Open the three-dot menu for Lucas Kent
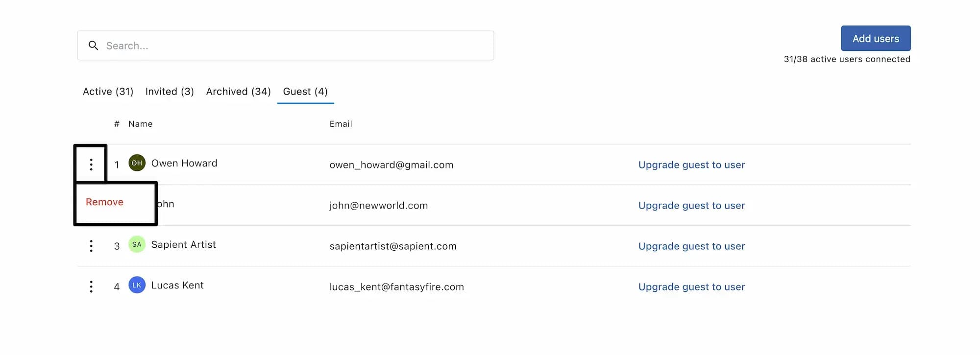This screenshot has width=980, height=355. (91, 286)
